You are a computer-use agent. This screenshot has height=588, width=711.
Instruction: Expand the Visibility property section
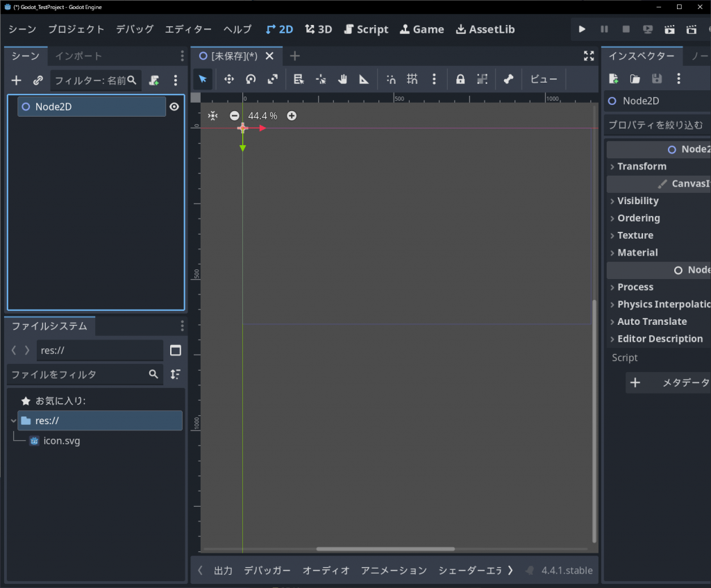(637, 201)
